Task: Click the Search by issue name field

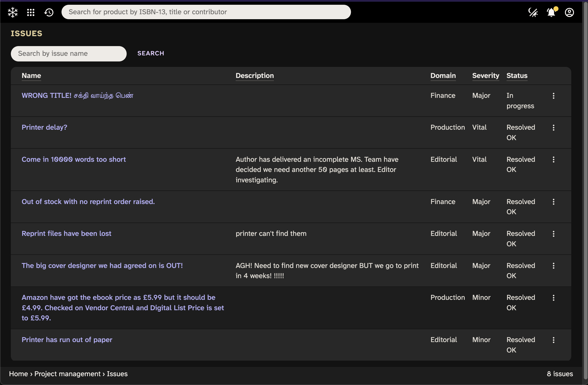Action: pos(69,54)
